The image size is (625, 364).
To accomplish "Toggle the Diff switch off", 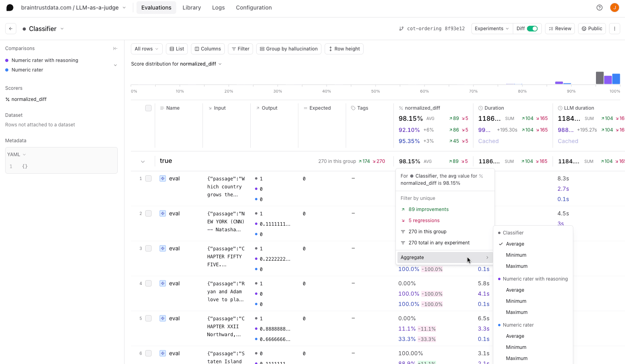I will point(532,29).
